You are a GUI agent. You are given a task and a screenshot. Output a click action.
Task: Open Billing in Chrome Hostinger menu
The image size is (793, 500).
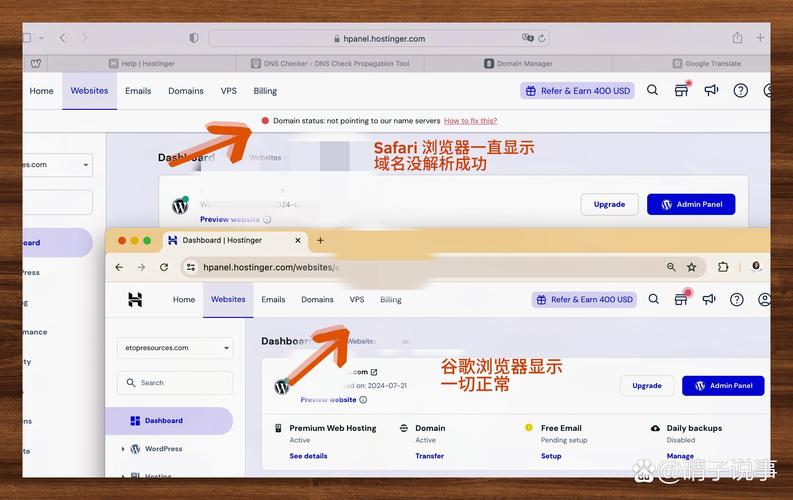click(x=390, y=300)
